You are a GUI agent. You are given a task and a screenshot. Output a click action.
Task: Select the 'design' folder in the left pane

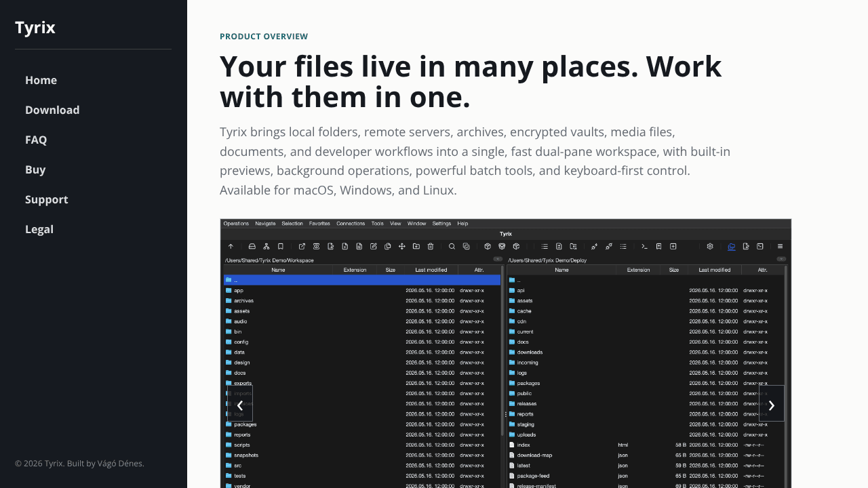(362, 363)
